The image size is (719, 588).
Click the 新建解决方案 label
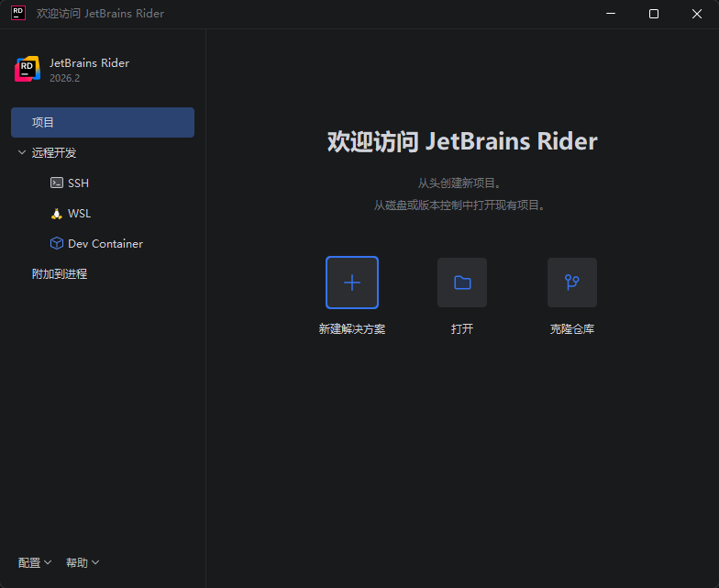352,328
